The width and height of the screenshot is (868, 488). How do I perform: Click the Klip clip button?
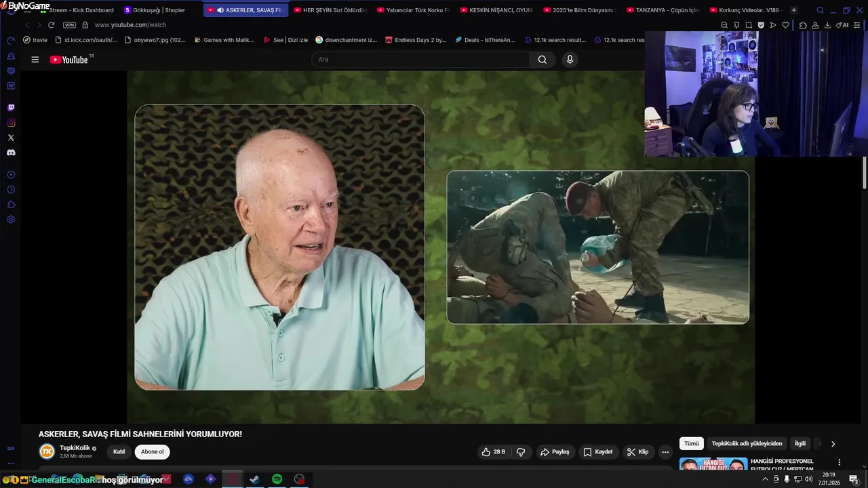pyautogui.click(x=637, y=452)
